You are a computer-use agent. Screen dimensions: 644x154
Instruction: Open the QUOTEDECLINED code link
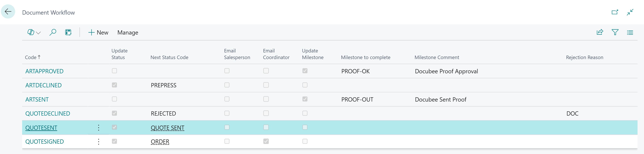pyautogui.click(x=48, y=113)
